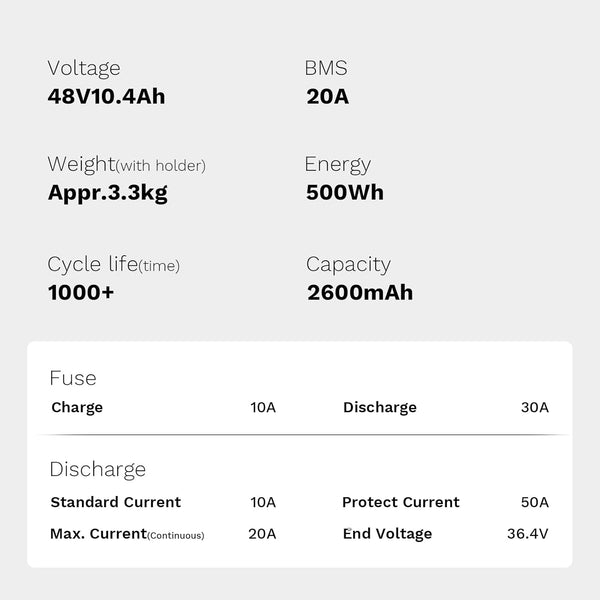Click the 36.4V End Voltage value

(528, 534)
